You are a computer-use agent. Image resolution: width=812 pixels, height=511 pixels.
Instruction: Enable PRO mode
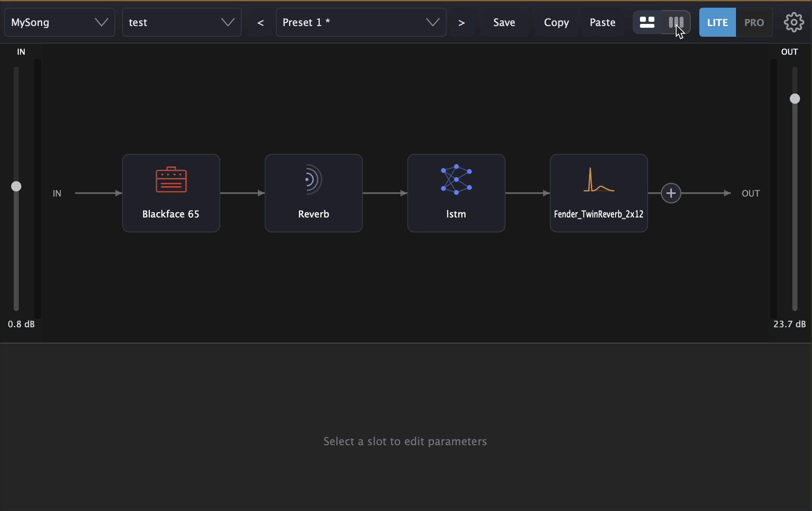[754, 22]
